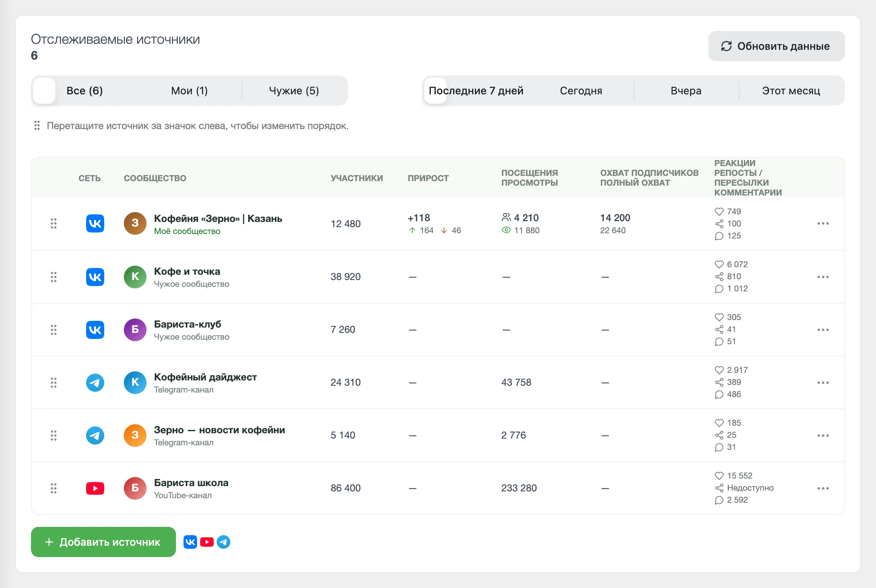Open three-dot menu for Кофейный дайджест row

pos(823,382)
